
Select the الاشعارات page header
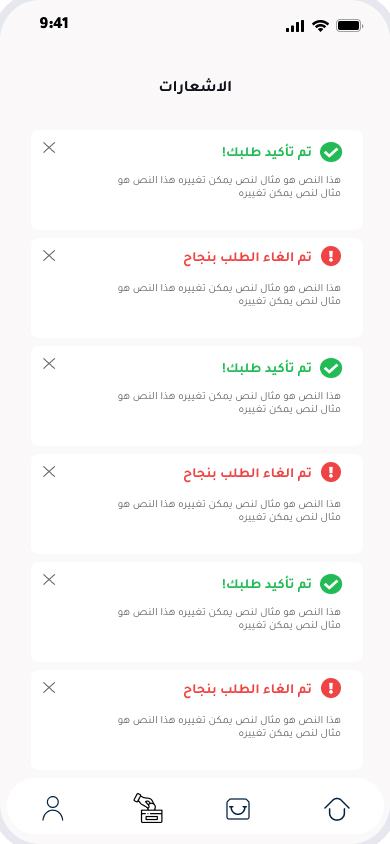[x=195, y=86]
